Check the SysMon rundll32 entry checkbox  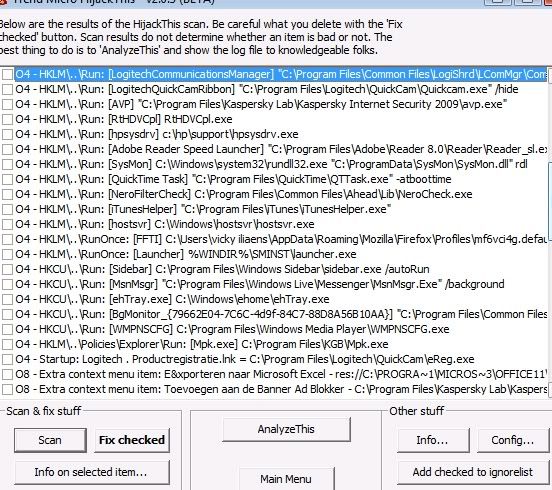click(7, 164)
